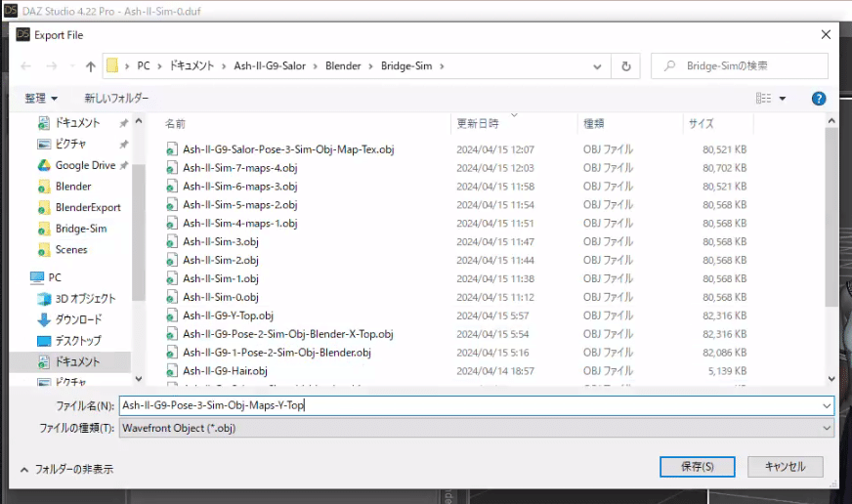Open Google Drive in sidebar
Viewport: 852px width, 504px height.
tap(85, 166)
